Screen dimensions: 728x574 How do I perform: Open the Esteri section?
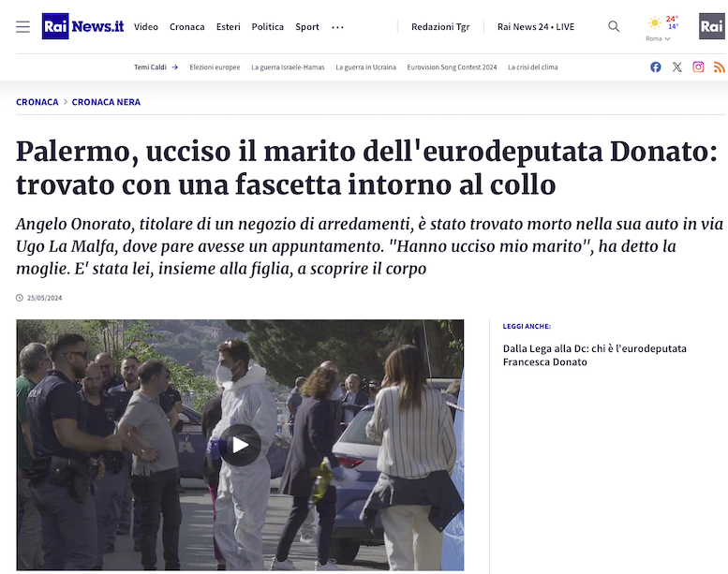[229, 27]
